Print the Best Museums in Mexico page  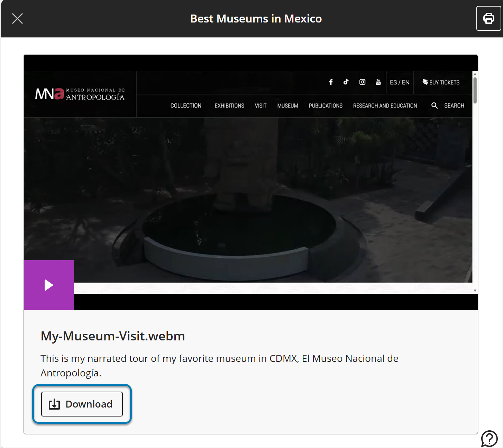(488, 18)
